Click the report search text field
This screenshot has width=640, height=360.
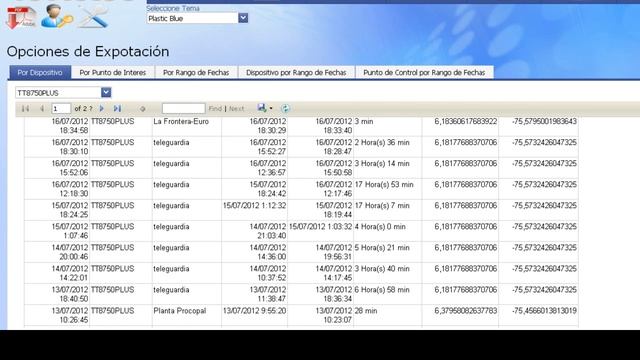pos(183,108)
